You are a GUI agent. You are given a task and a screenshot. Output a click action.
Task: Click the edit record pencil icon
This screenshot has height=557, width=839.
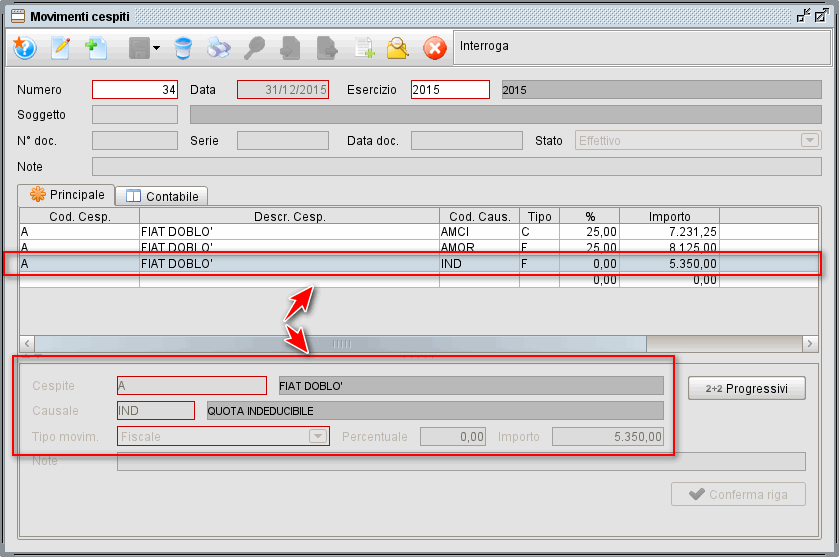pyautogui.click(x=60, y=48)
